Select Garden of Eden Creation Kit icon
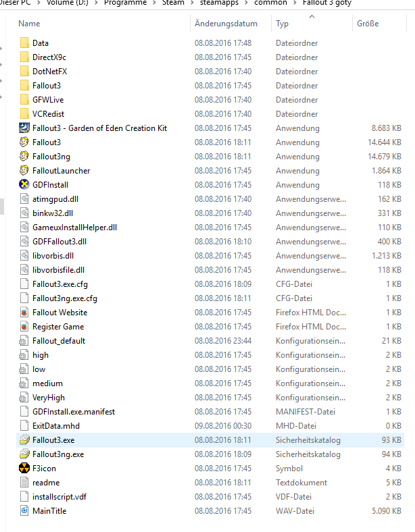The image size is (415, 532). 24,128
